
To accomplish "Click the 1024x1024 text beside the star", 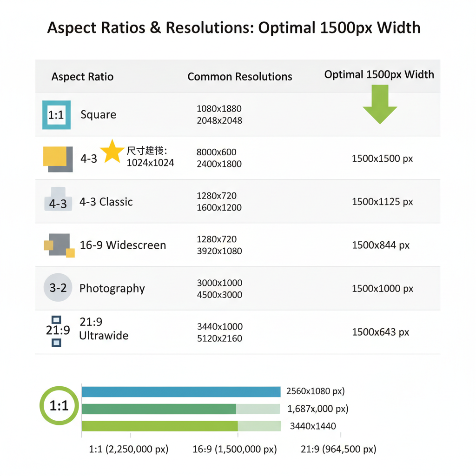I will [x=150, y=163].
